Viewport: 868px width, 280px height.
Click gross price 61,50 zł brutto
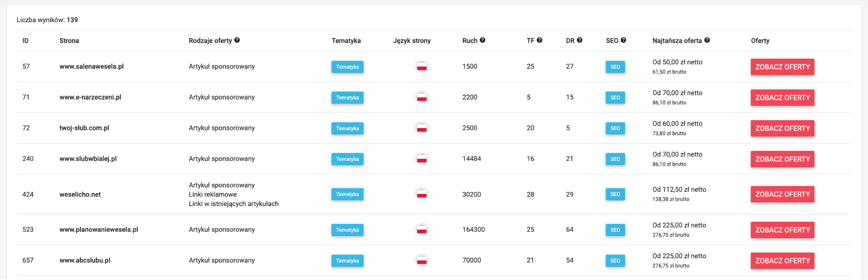(x=669, y=72)
